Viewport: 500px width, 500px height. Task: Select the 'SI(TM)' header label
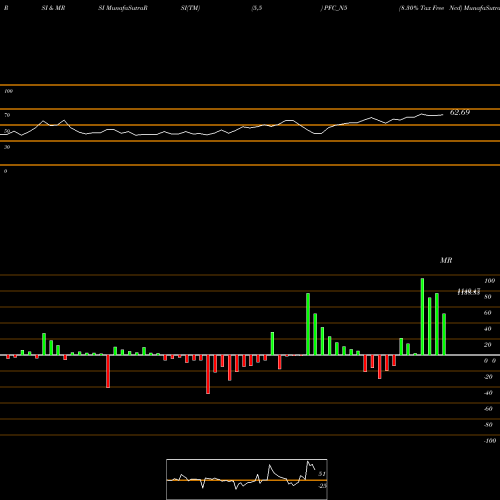pos(190,8)
